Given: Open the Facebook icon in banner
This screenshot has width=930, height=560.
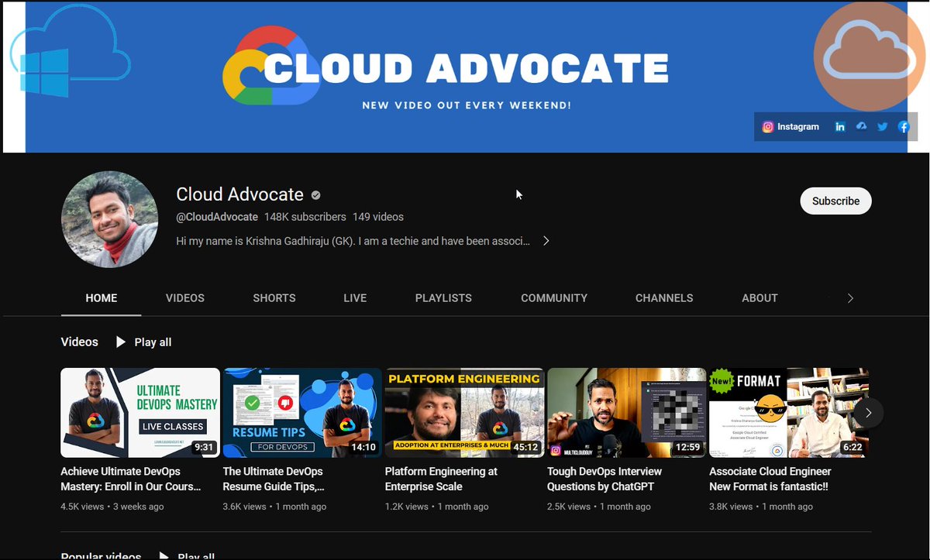Looking at the screenshot, I should point(904,127).
